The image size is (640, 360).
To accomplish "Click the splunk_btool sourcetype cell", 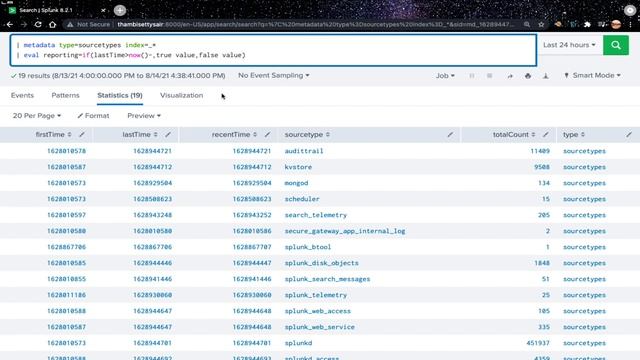I will tap(308, 247).
